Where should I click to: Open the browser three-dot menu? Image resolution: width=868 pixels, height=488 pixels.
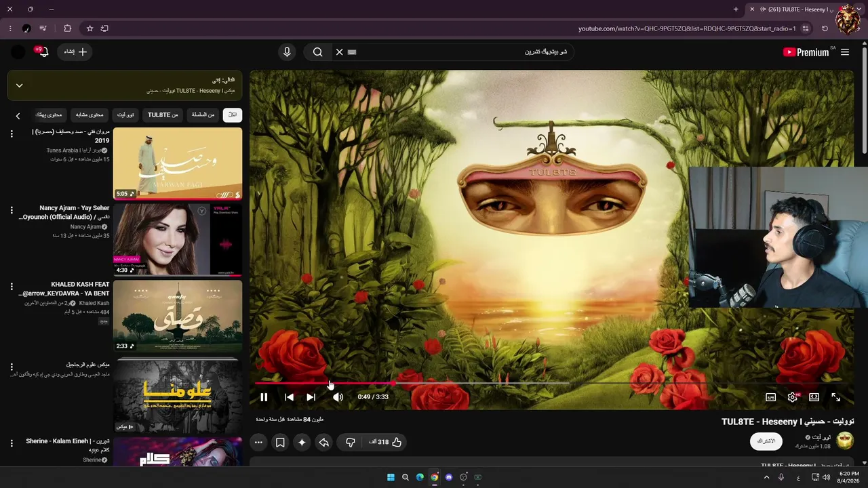pos(10,28)
